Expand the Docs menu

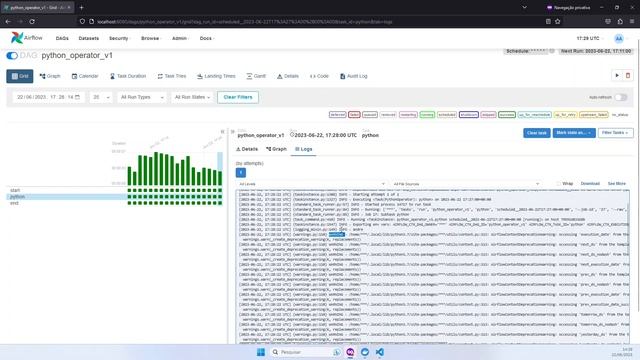point(207,38)
